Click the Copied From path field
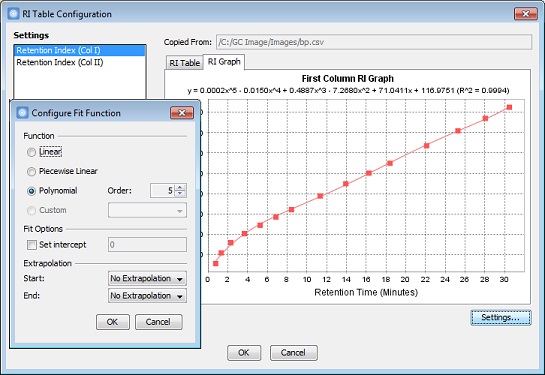The image size is (545, 375). click(x=374, y=42)
